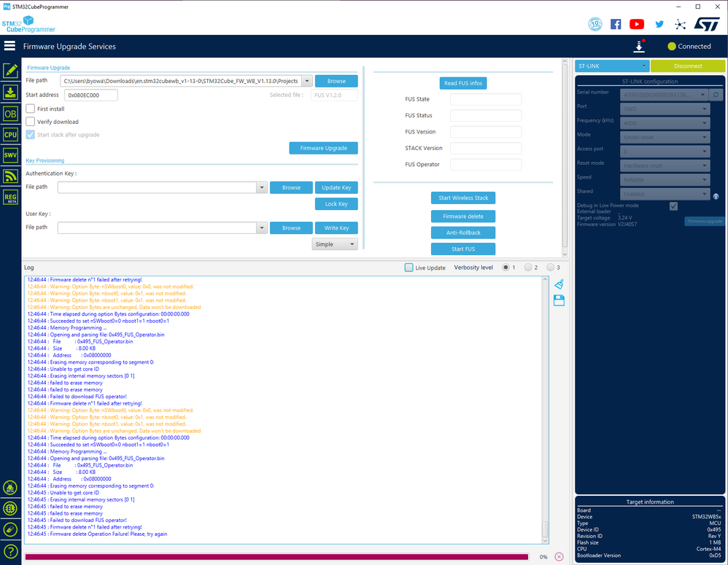The width and height of the screenshot is (728, 565).
Task: Clear the log with the broom icon
Action: click(x=559, y=284)
